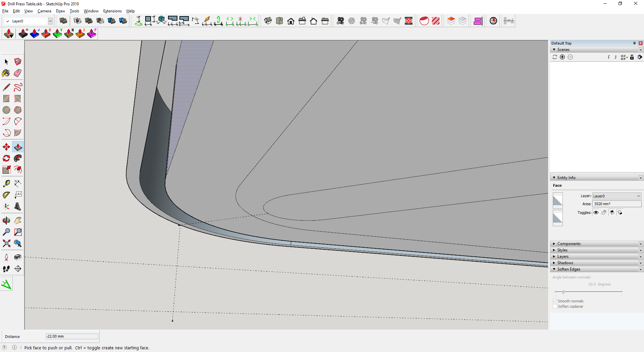
Task: Click the Add Scene plus icon
Action: point(562,57)
